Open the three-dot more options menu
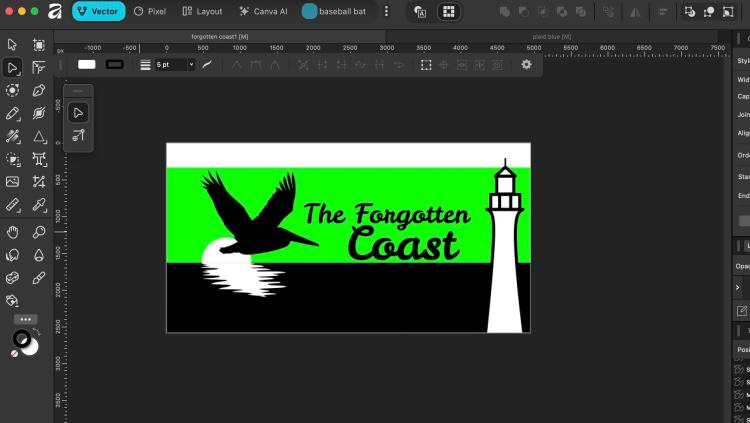Screen dimensions: 750x423 (x=387, y=11)
